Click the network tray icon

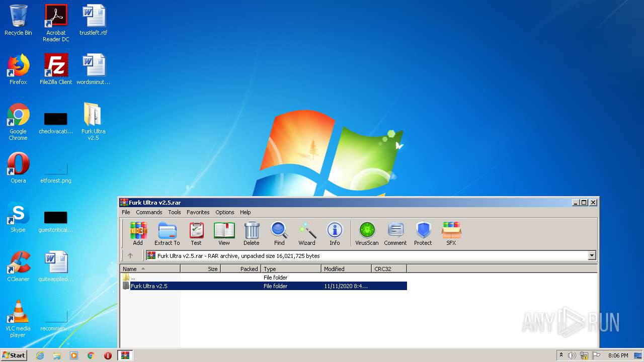(584, 355)
